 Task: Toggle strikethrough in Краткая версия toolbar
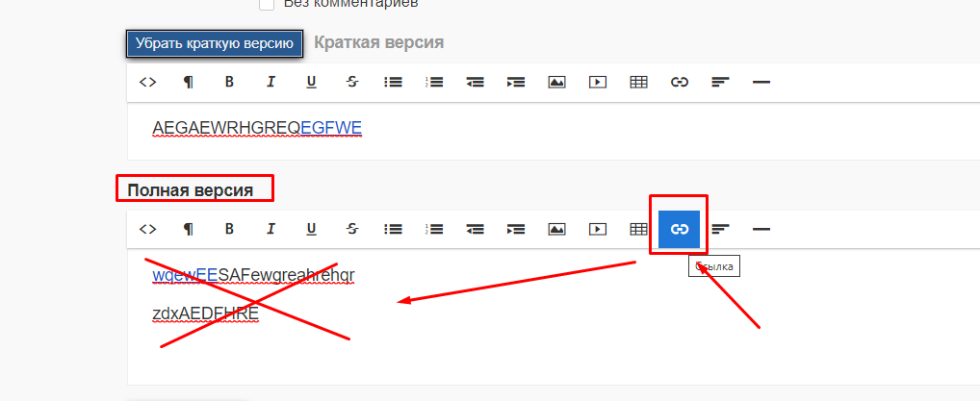(x=352, y=82)
